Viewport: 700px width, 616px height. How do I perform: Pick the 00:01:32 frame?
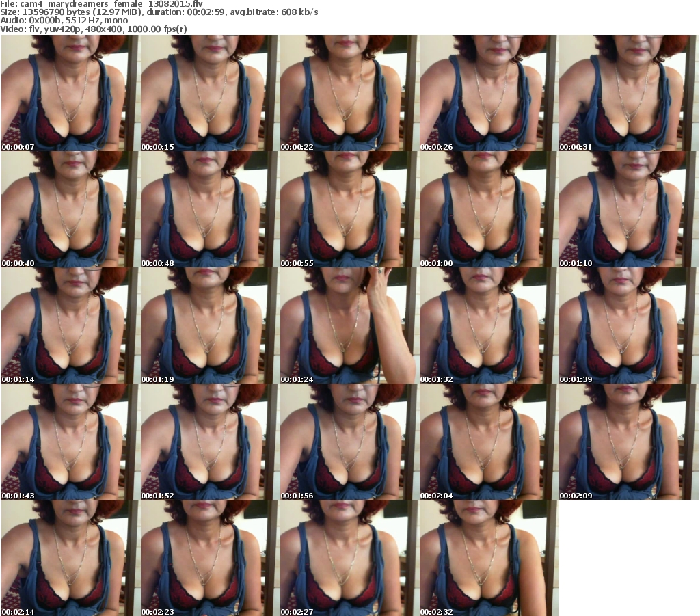pyautogui.click(x=488, y=325)
